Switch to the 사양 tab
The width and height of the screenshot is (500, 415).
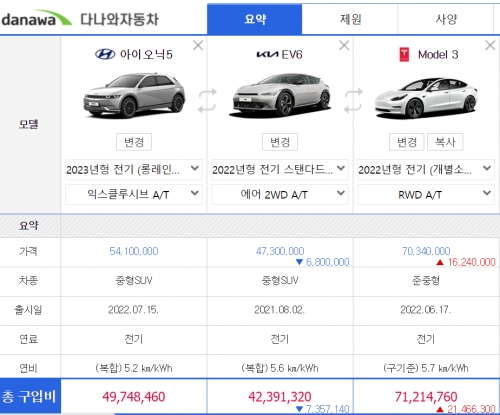[x=446, y=19]
